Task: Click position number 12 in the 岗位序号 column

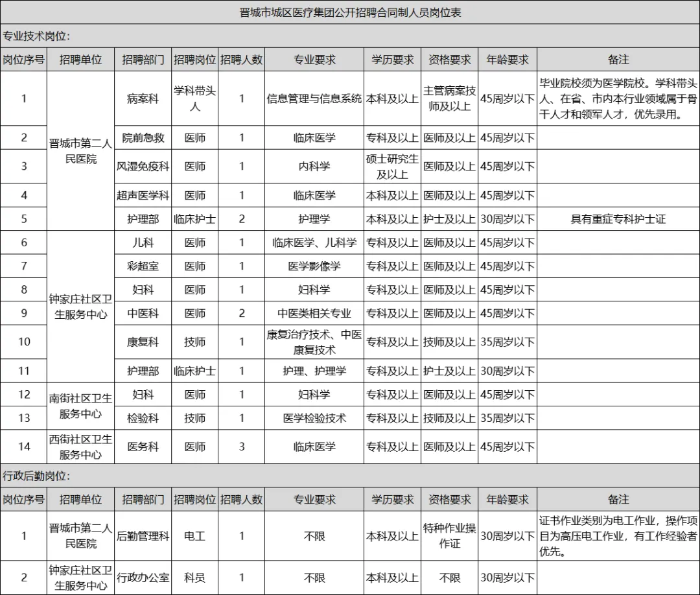Action: [24, 395]
